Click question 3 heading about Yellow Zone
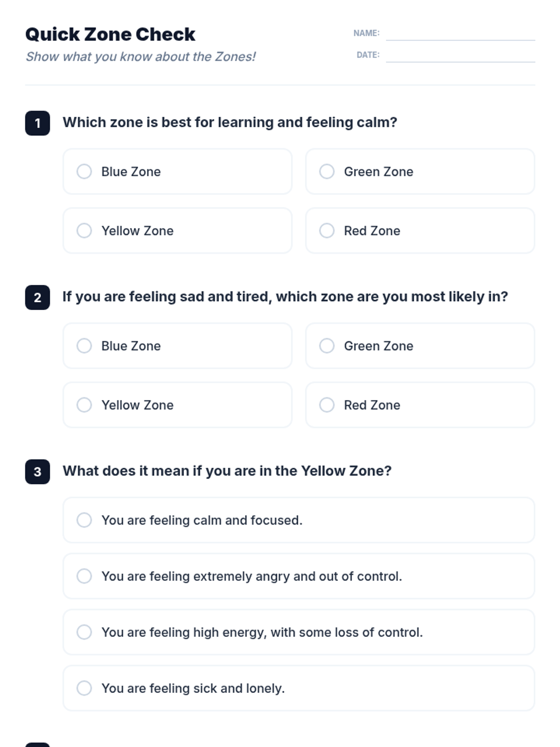Screen dimensions: 560x747 (x=227, y=471)
